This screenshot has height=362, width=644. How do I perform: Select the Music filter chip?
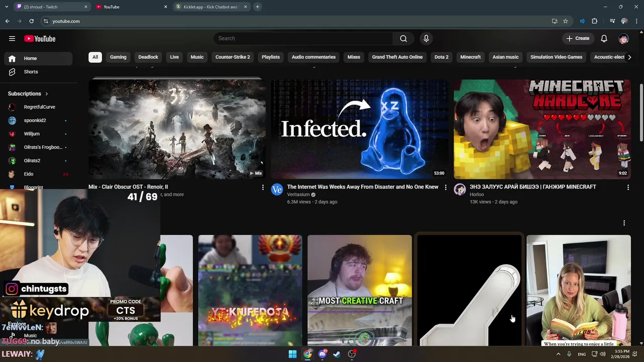pos(197,57)
